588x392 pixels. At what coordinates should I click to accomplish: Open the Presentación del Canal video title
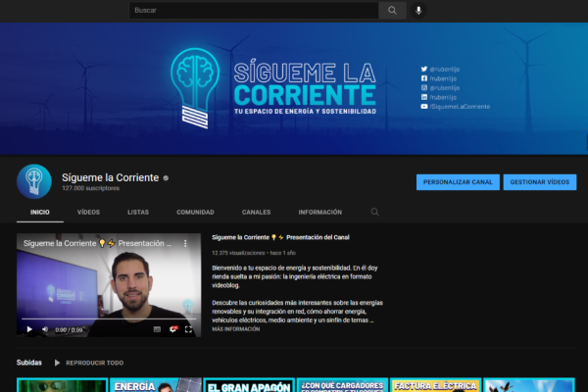pyautogui.click(x=280, y=237)
